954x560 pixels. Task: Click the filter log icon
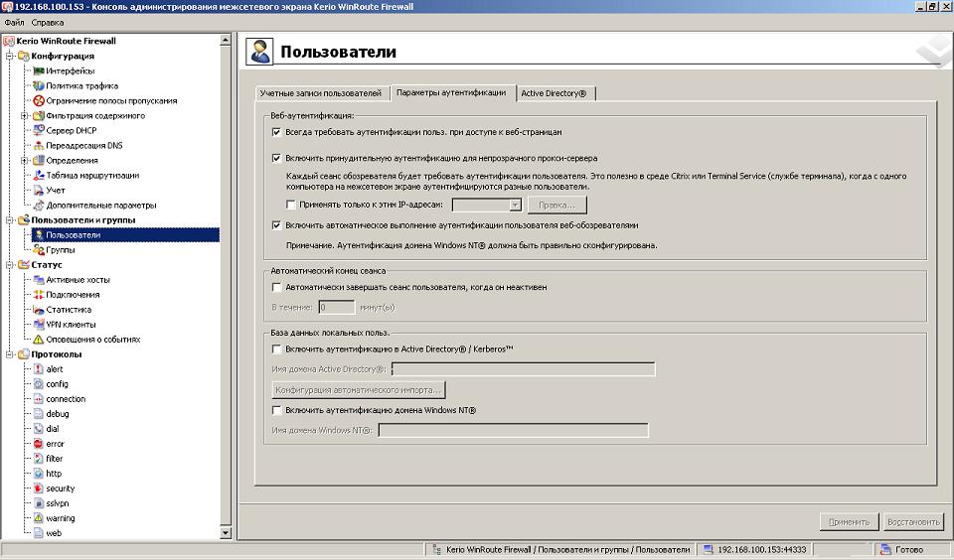pyautogui.click(x=39, y=459)
